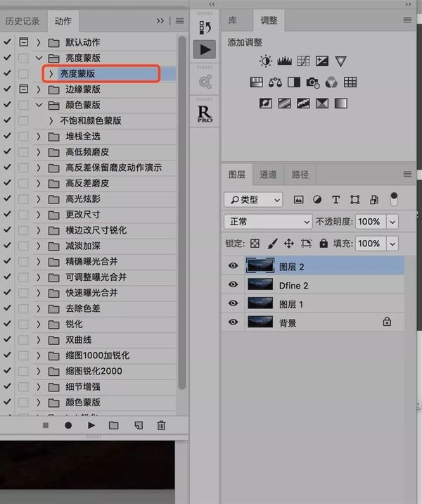Viewport: 422px width, 504px height.
Task: Add a Brightness/Contrast adjustment
Action: point(266,62)
